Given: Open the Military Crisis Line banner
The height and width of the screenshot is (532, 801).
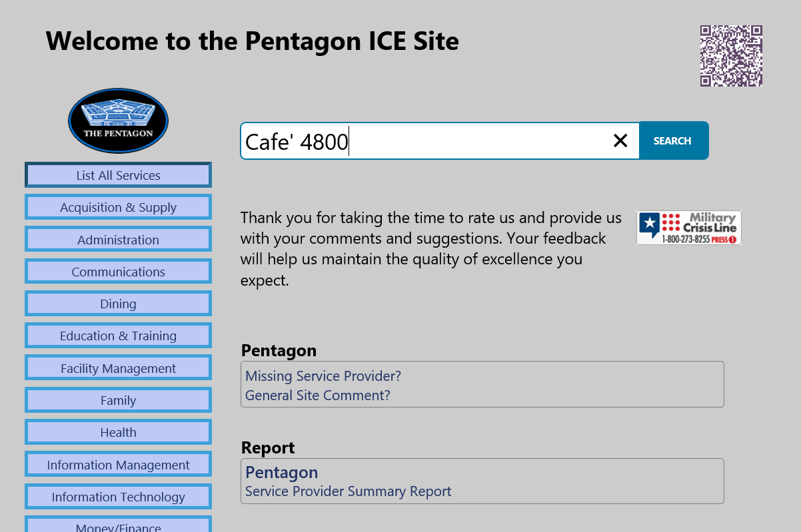Looking at the screenshot, I should (x=688, y=228).
